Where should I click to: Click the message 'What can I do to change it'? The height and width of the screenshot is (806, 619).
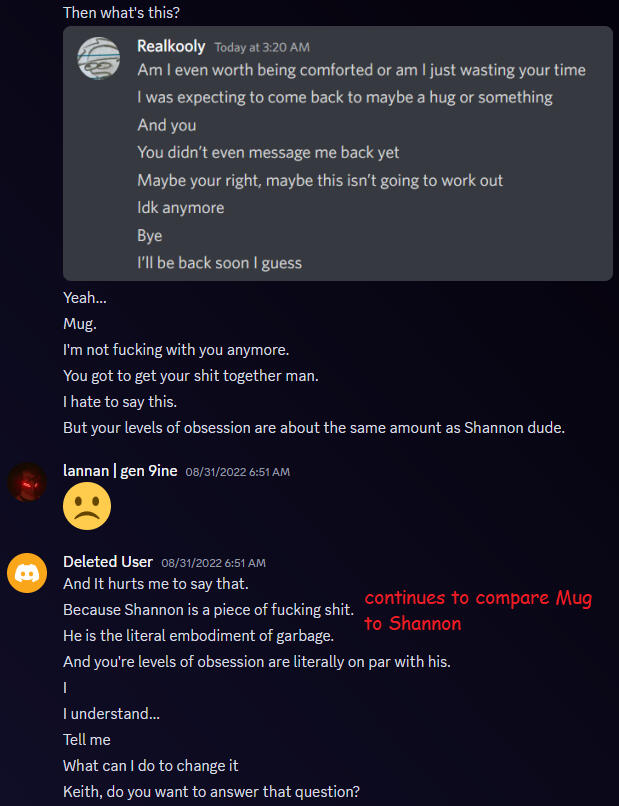(151, 766)
